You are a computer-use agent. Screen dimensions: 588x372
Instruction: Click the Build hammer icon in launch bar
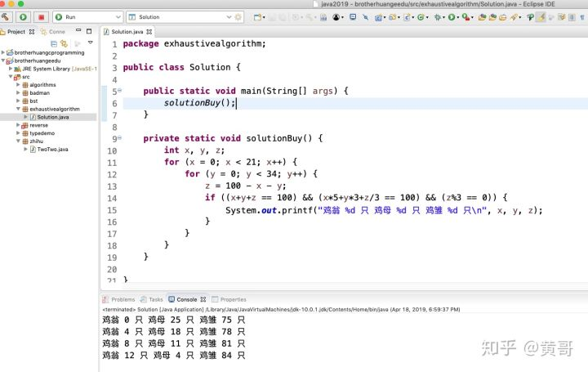coord(6,17)
